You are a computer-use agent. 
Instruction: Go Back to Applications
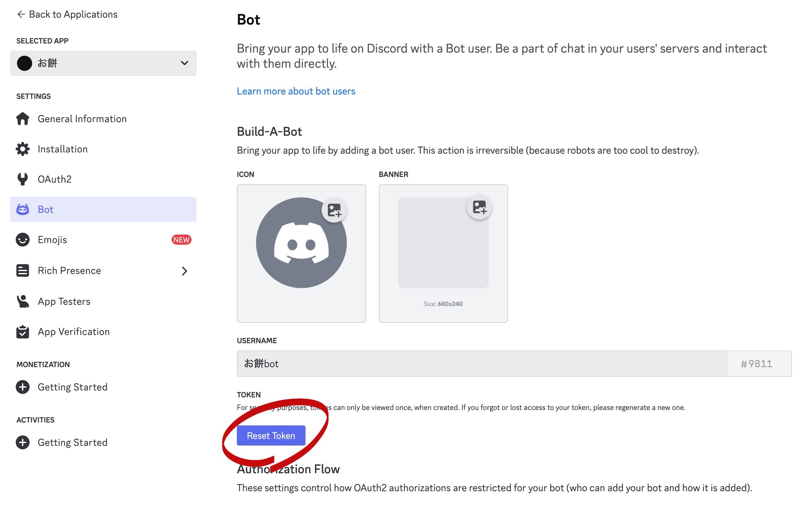(x=67, y=14)
